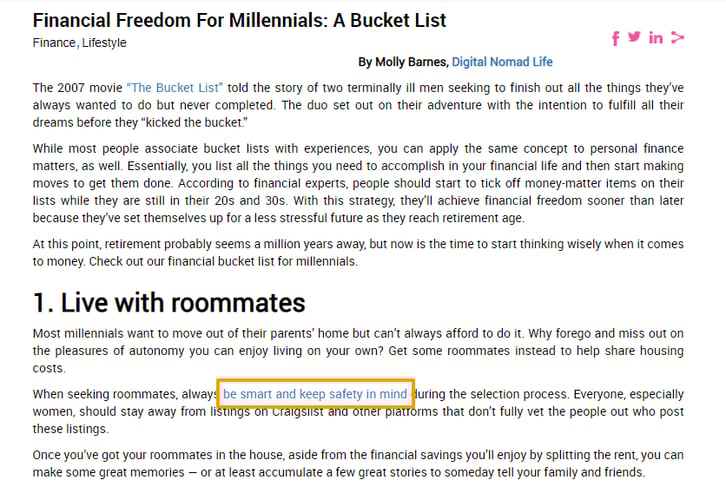Click the word "Craigslist" in the text
Screen dimensions: 726x493
298,412
